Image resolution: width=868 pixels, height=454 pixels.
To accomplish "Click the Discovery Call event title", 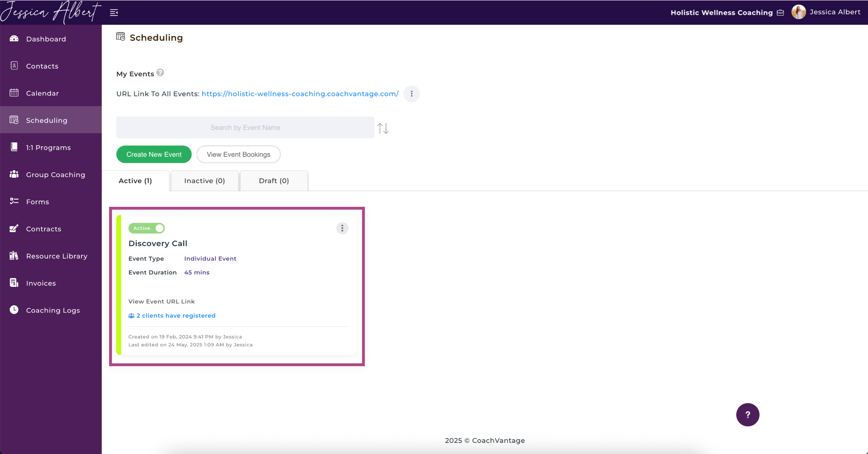I will [158, 243].
